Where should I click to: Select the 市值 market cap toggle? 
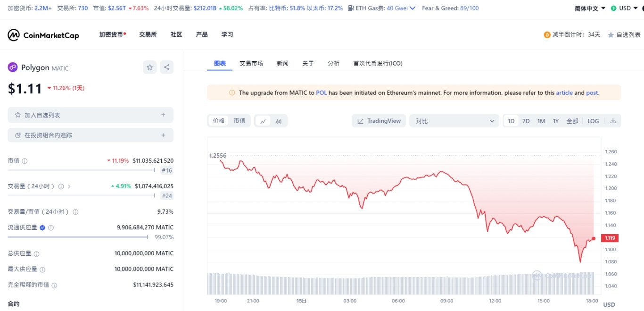tap(239, 121)
